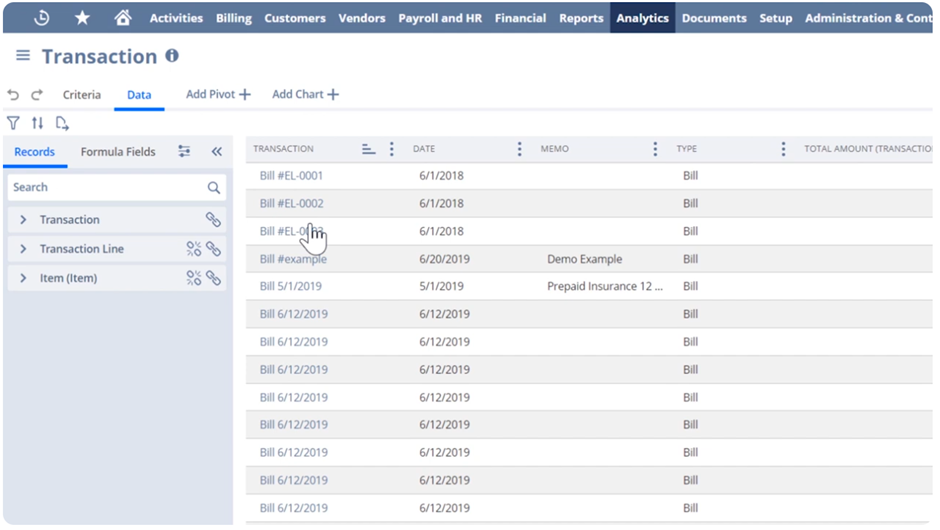Open the shortcuts star icon

[x=82, y=18]
